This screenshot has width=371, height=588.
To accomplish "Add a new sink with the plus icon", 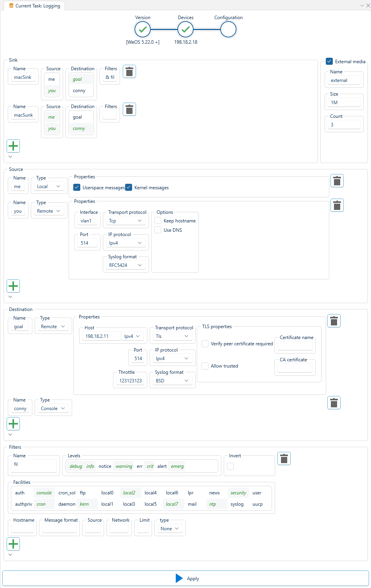I will point(13,146).
